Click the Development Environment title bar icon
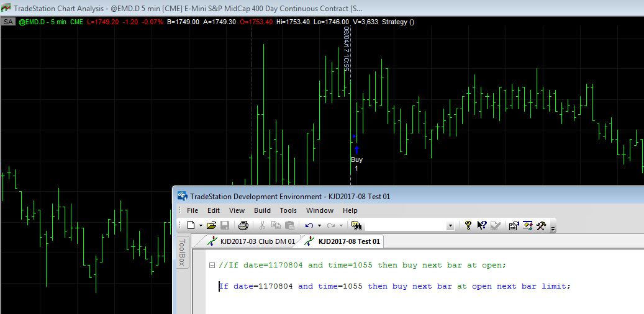This screenshot has height=314, width=644. (183, 196)
